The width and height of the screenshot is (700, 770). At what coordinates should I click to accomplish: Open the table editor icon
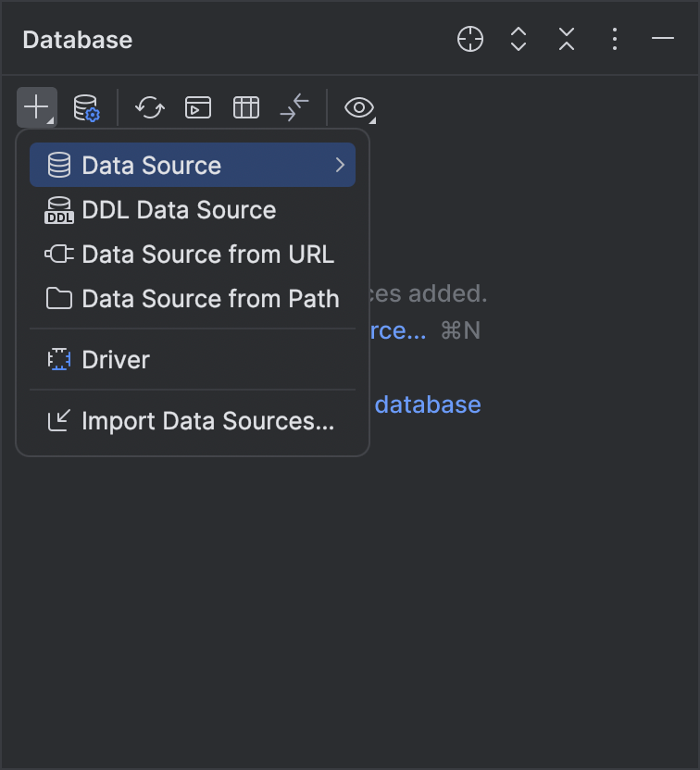pos(245,107)
